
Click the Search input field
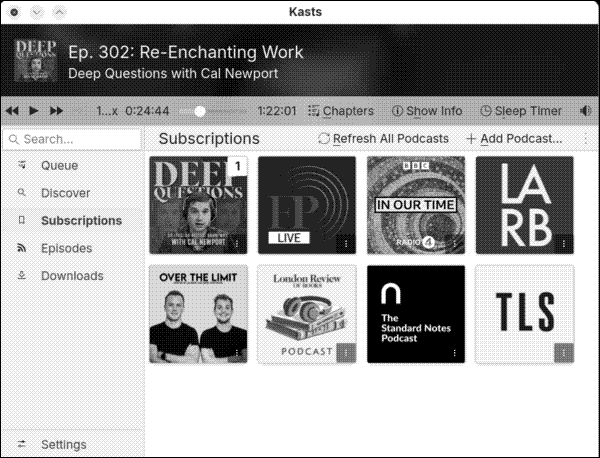(72, 139)
